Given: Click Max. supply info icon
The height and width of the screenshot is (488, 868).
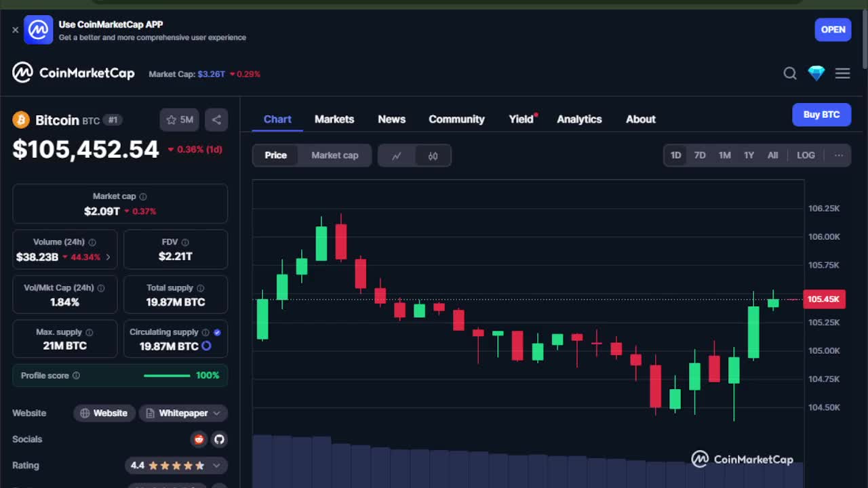Looking at the screenshot, I should [90, 333].
